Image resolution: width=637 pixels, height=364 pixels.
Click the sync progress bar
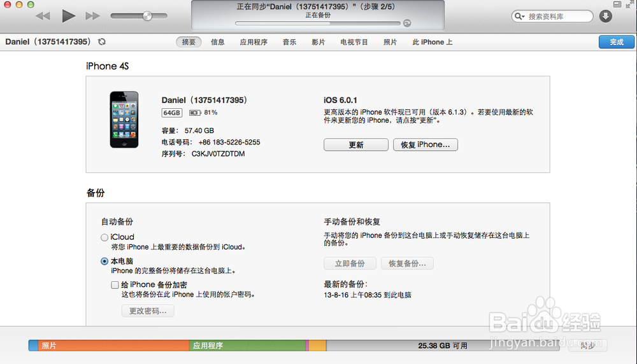pyautogui.click(x=318, y=24)
